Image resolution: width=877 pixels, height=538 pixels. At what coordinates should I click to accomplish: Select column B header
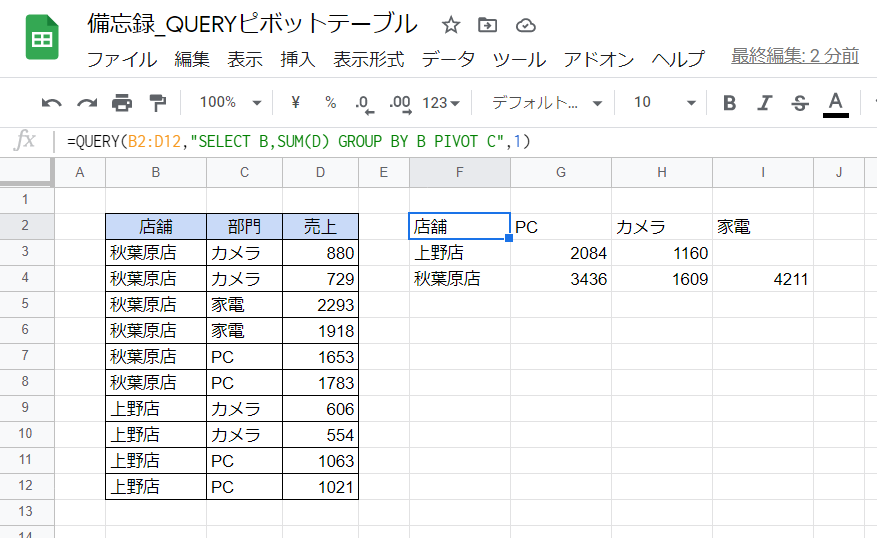click(x=156, y=172)
